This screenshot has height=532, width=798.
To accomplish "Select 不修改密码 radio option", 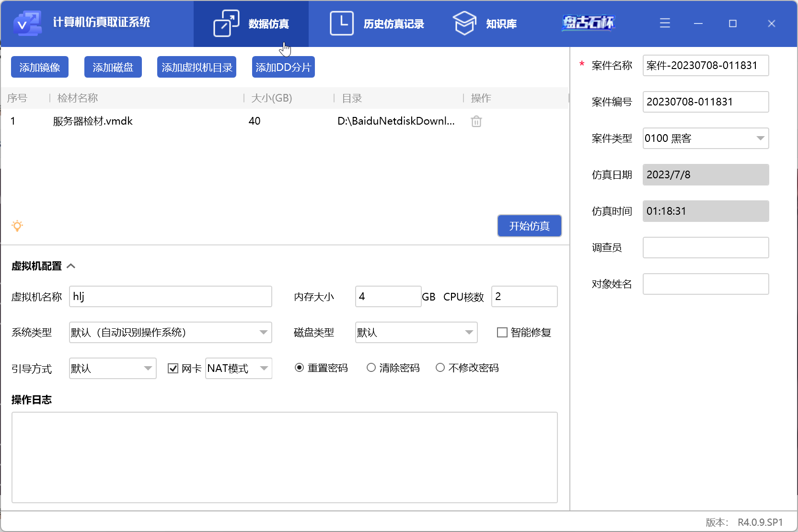I will click(x=440, y=368).
